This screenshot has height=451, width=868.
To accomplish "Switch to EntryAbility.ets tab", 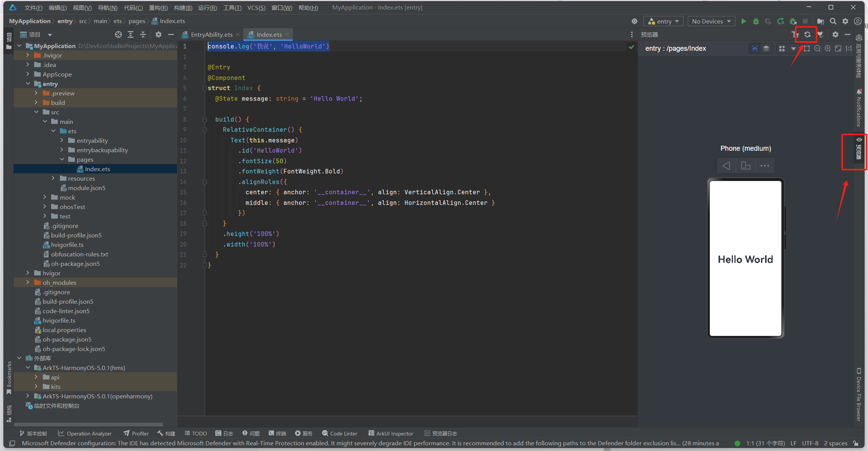I will tap(211, 34).
